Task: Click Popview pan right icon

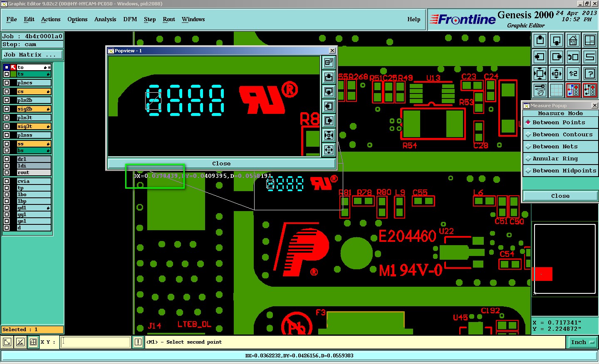Action: 329,121
